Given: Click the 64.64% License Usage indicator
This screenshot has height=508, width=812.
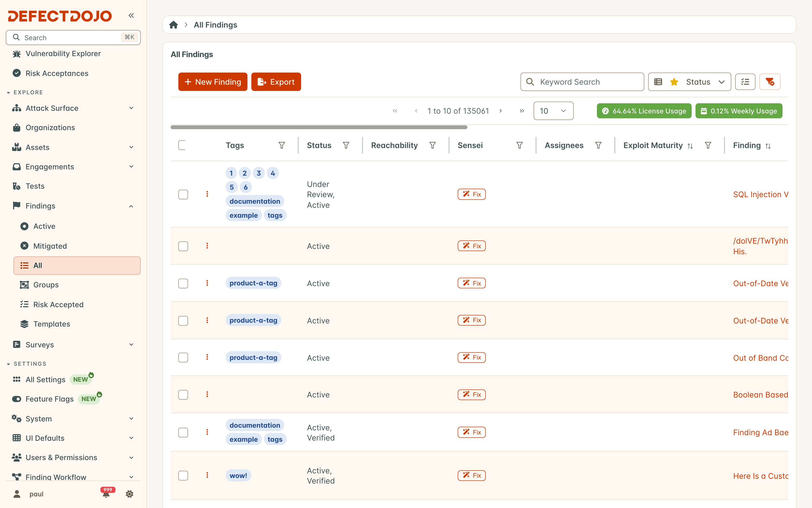Looking at the screenshot, I should [644, 111].
